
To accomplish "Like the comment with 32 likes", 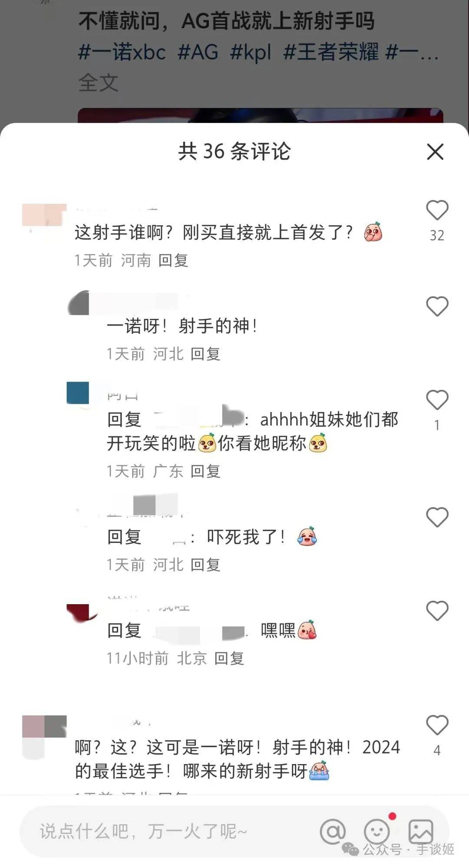I will click(437, 210).
